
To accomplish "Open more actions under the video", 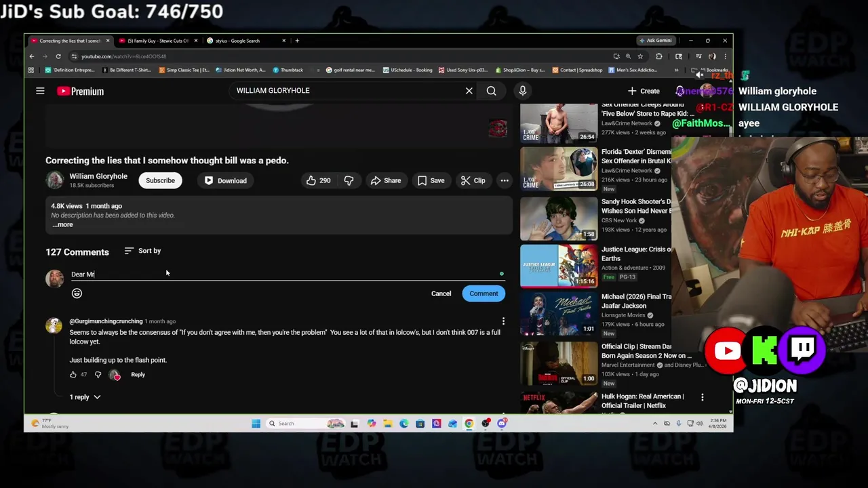I will (505, 180).
